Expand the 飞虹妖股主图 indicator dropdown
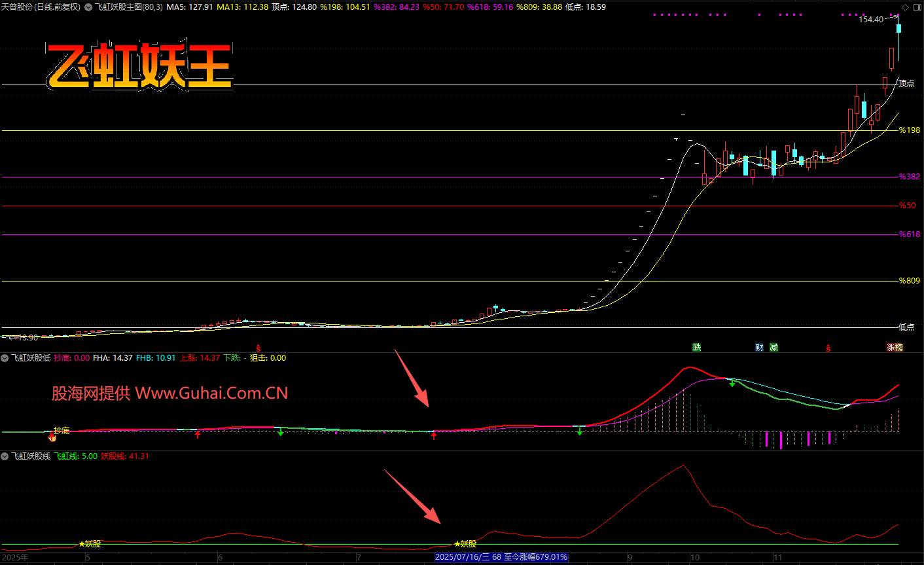 [x=88, y=7]
